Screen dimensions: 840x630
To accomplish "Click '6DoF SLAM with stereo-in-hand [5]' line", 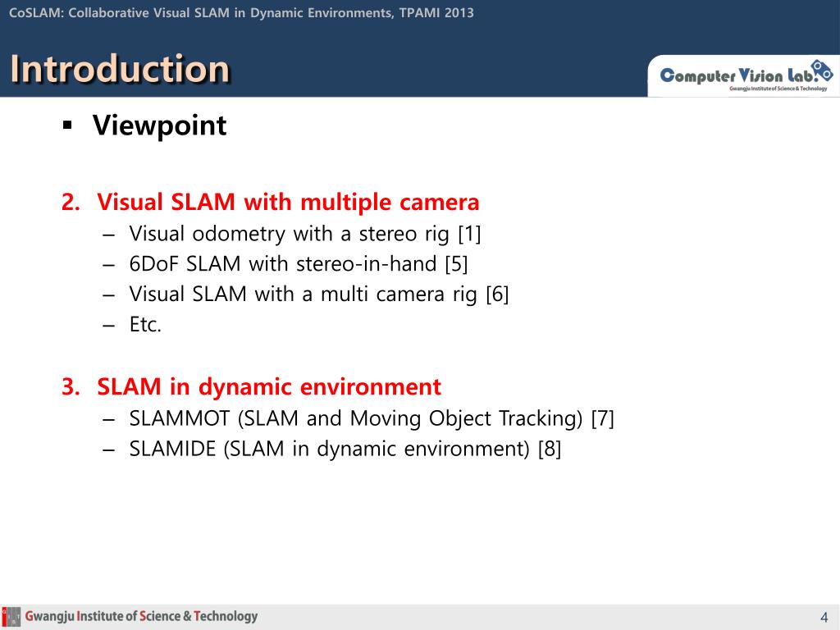I will pyautogui.click(x=299, y=264).
